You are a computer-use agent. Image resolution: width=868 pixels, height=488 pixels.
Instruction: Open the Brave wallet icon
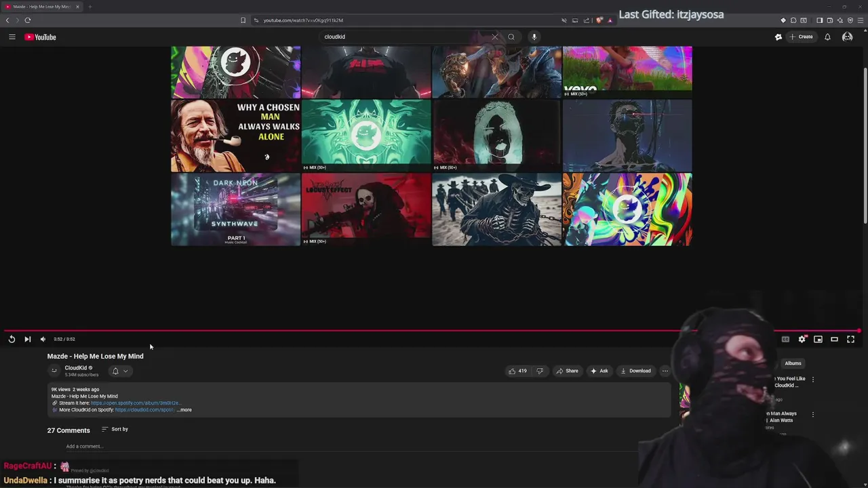click(829, 20)
